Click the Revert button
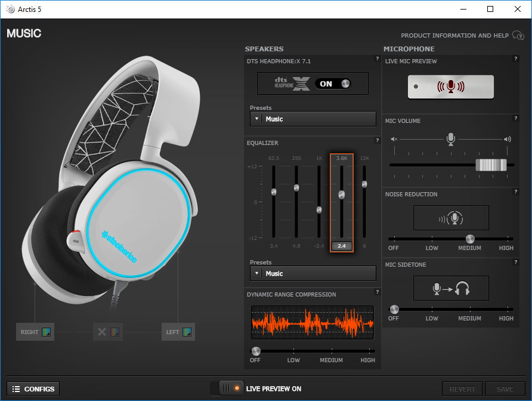 click(462, 388)
